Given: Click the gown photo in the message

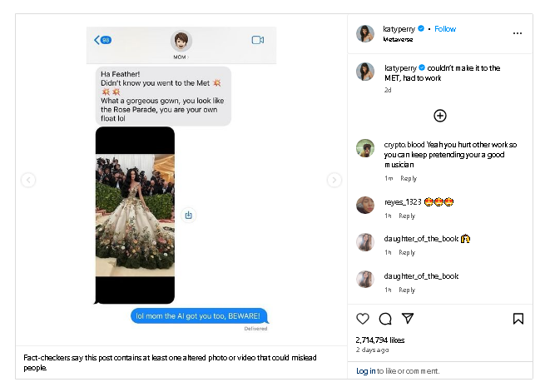Looking at the screenshot, I should point(135,215).
